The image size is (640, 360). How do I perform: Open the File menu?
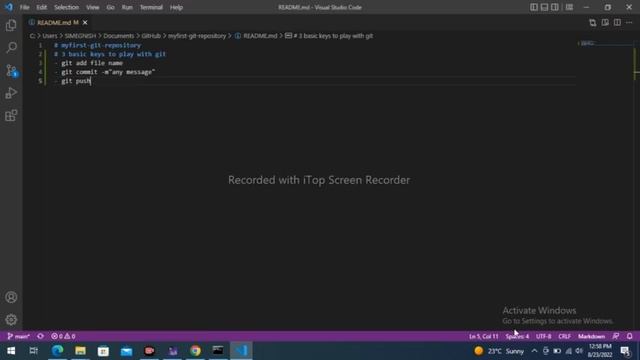tap(24, 7)
